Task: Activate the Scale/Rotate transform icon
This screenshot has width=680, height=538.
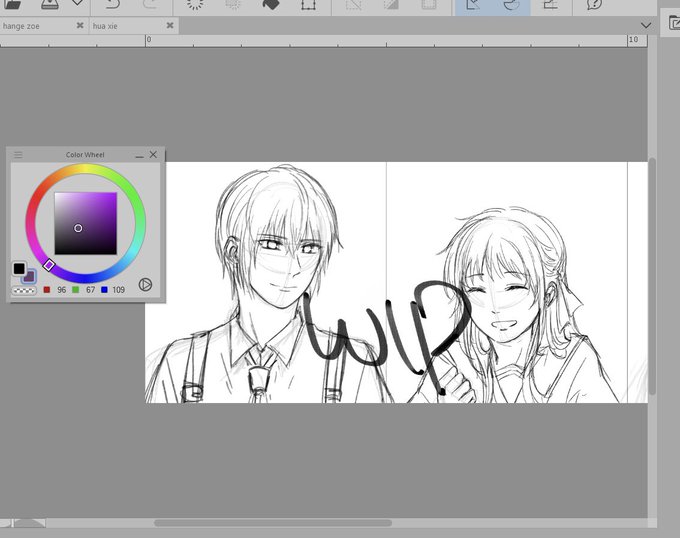Action: 308,4
